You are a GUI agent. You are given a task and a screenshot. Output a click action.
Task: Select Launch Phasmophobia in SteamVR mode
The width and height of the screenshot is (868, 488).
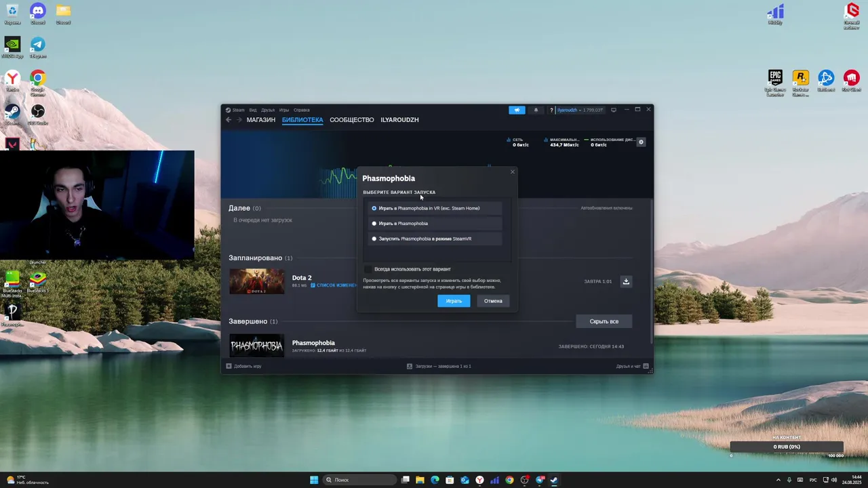click(435, 239)
